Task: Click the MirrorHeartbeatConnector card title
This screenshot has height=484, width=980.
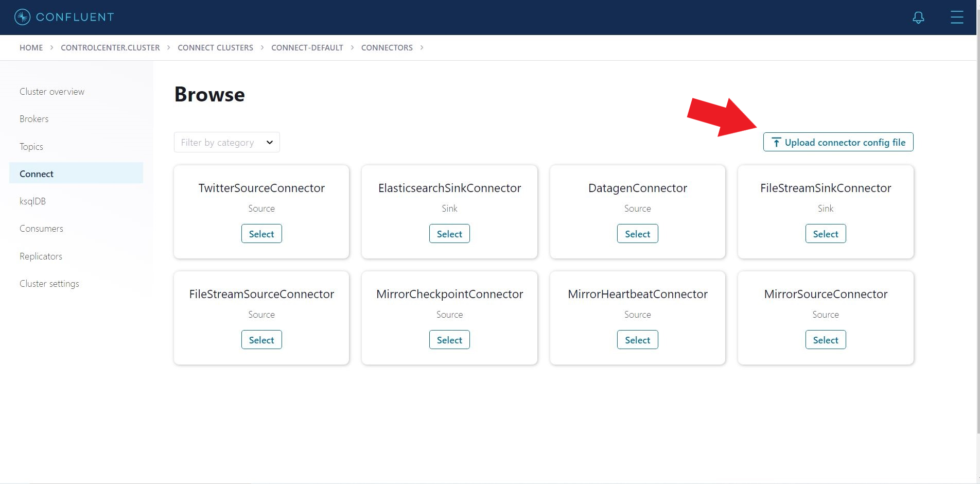Action: pos(638,295)
